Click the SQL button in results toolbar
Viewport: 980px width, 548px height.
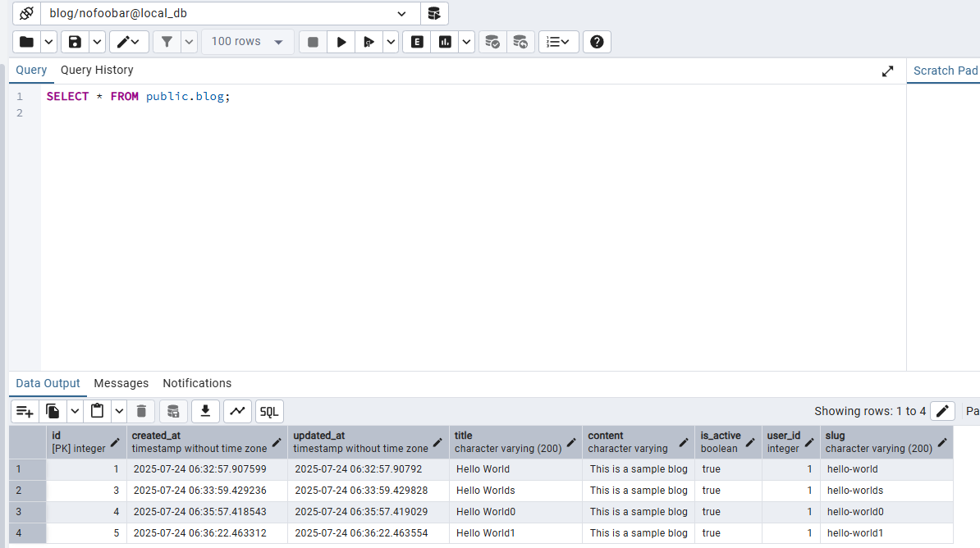click(x=269, y=411)
